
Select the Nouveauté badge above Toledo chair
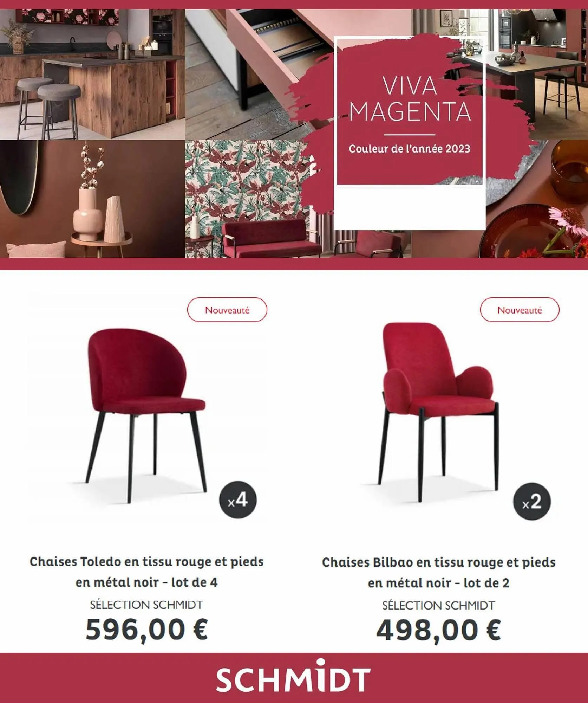(227, 310)
